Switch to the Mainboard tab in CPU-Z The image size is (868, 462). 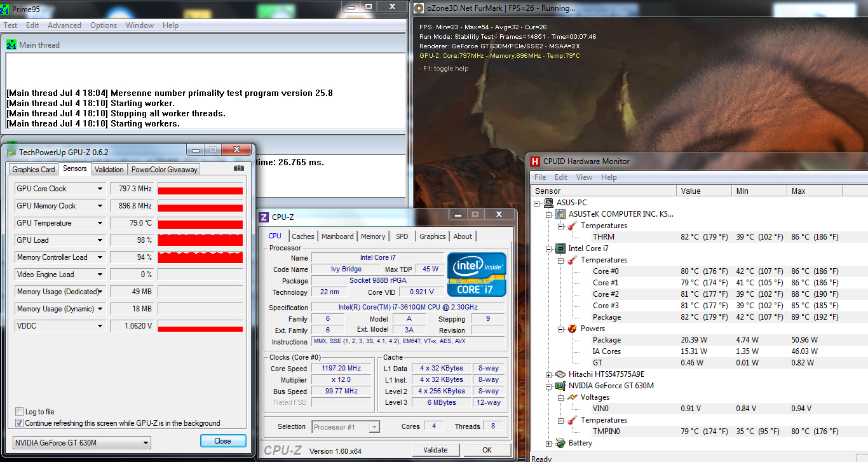(337, 236)
